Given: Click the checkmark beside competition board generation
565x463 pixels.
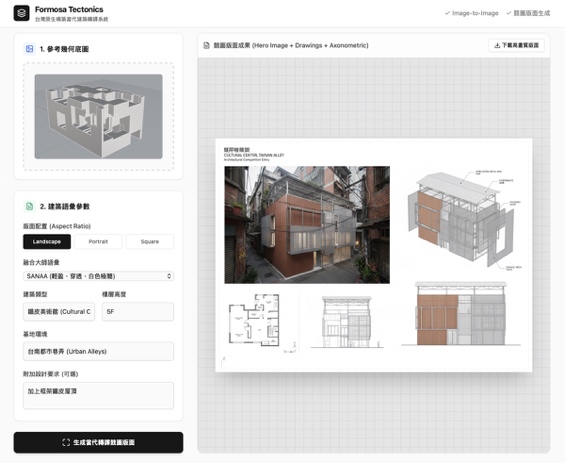Looking at the screenshot, I should [509, 13].
